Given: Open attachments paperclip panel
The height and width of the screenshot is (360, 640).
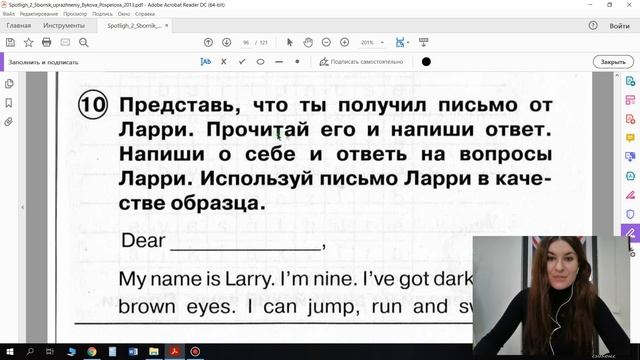Looking at the screenshot, I should (x=9, y=122).
